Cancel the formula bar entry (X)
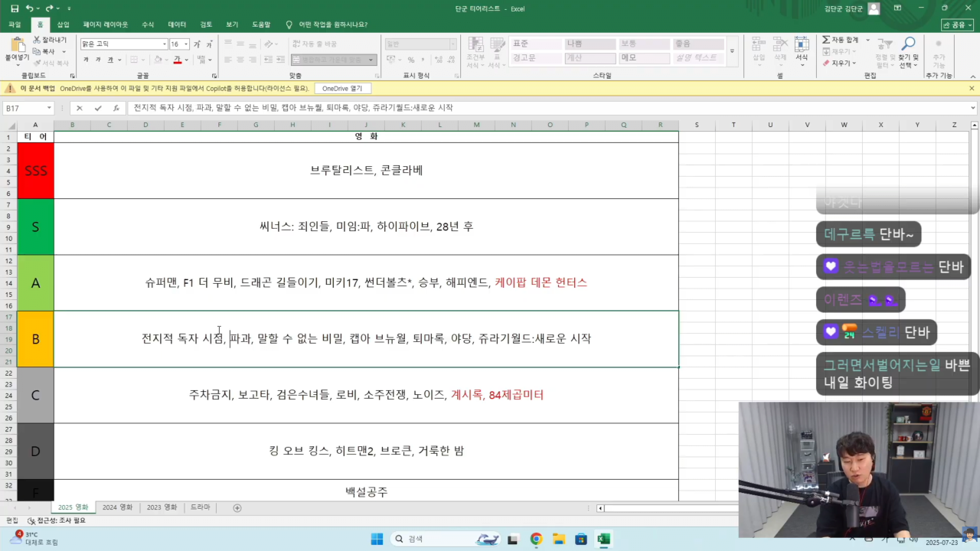Viewport: 980px width, 551px height. pyautogui.click(x=79, y=108)
